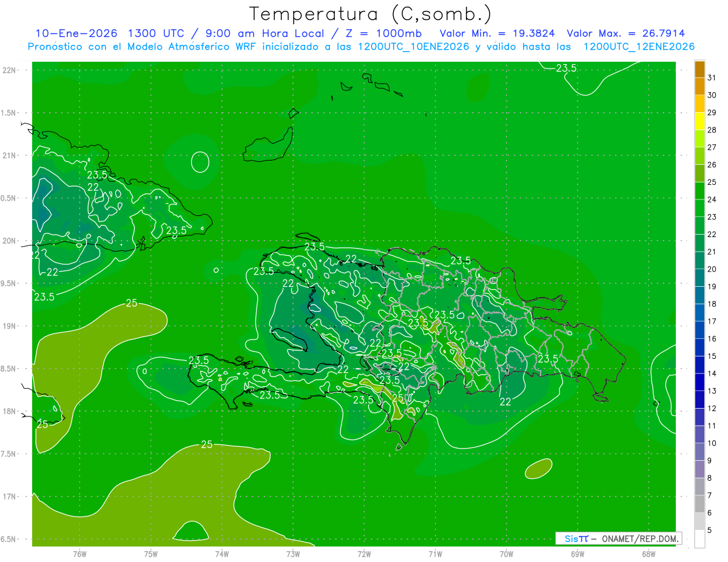The image size is (728, 562).
Task: Click the "74W" longitude axis label
Action: [x=222, y=554]
